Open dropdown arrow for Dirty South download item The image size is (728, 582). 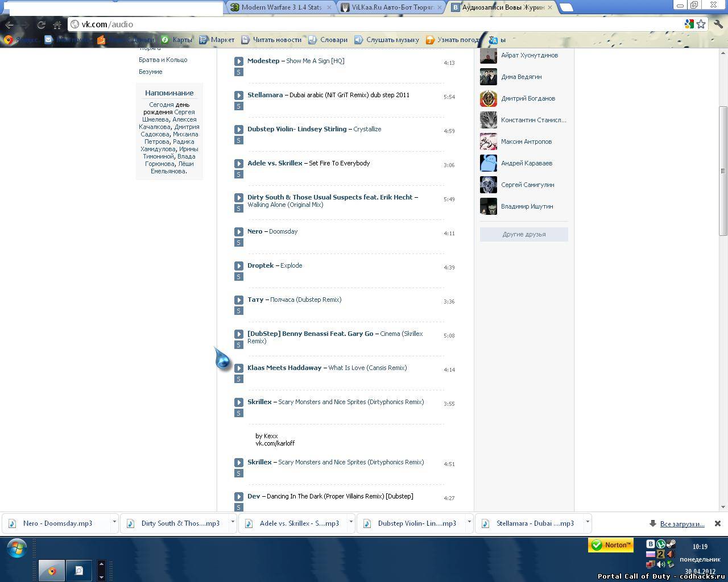coord(233,522)
